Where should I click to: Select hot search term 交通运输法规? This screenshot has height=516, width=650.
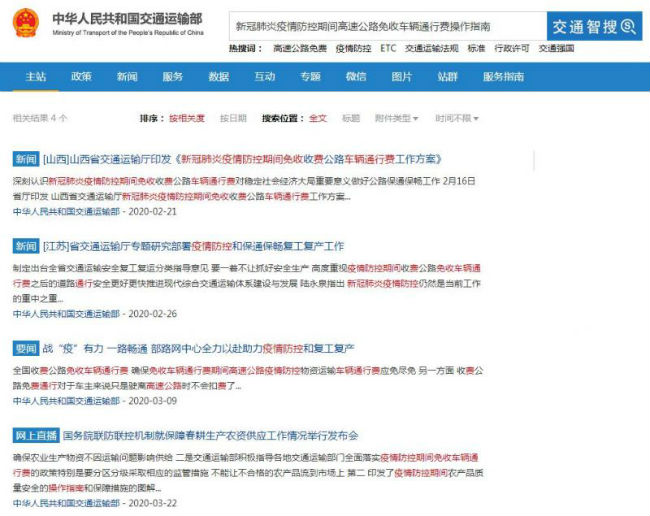coord(432,48)
